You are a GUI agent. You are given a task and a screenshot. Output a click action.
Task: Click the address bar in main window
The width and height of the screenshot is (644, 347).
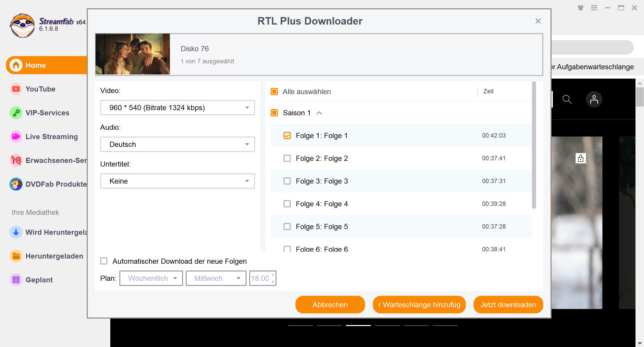point(592,47)
